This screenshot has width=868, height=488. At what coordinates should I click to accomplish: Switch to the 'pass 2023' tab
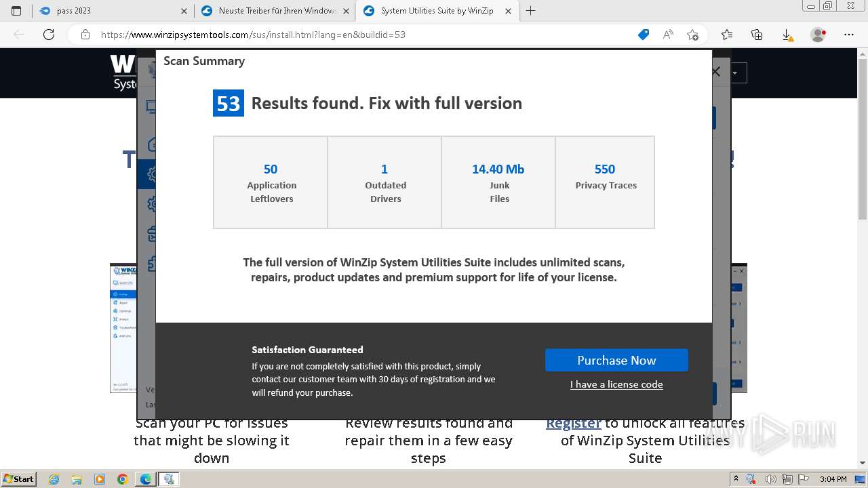[x=113, y=11]
